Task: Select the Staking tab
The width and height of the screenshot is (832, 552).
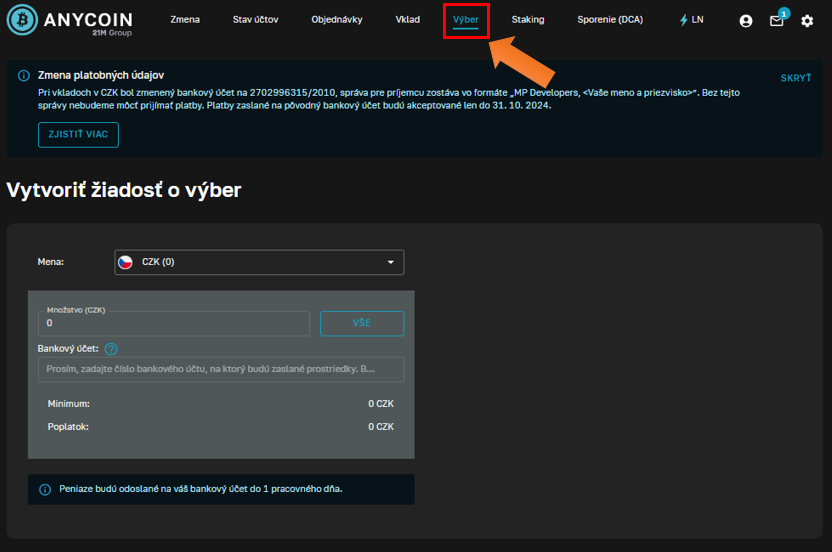Action: point(528,20)
